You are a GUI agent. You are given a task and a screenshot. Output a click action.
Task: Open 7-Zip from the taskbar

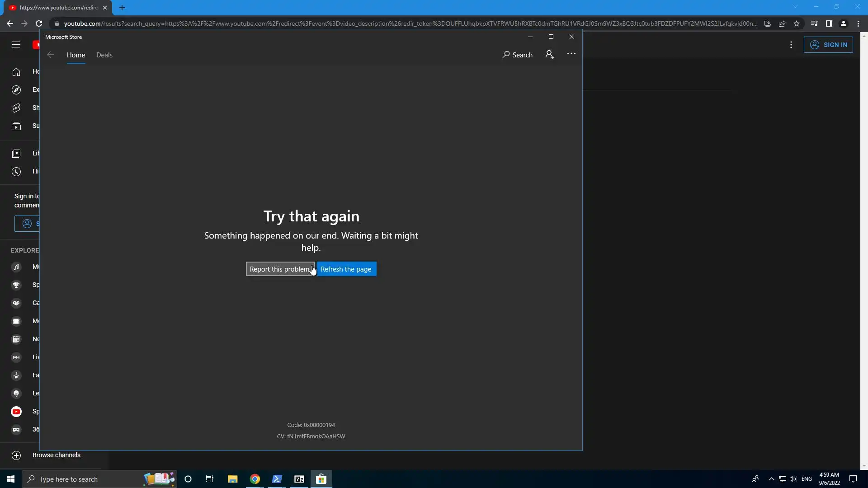[299, 479]
